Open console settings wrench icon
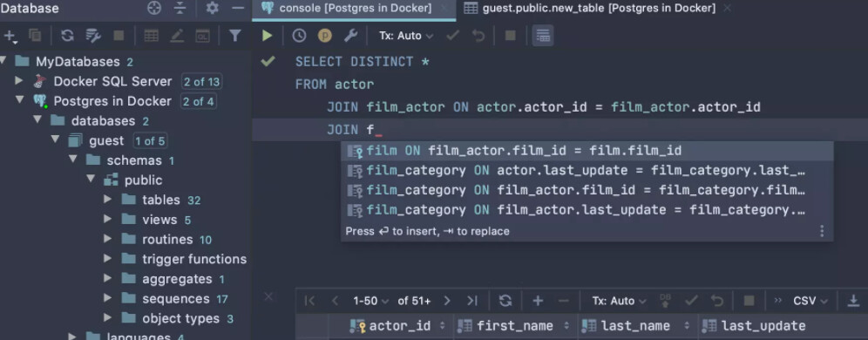868x340 pixels. point(350,36)
